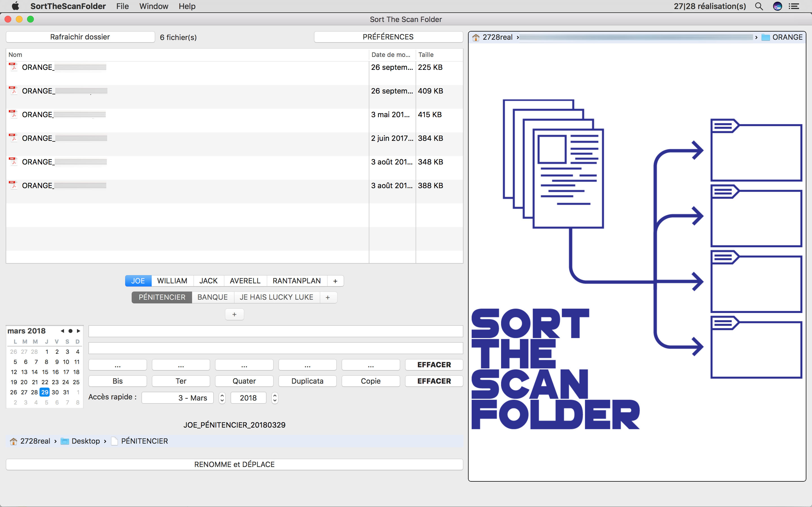The height and width of the screenshot is (507, 812).
Task: Click the Date de mo... column header
Action: pos(391,55)
